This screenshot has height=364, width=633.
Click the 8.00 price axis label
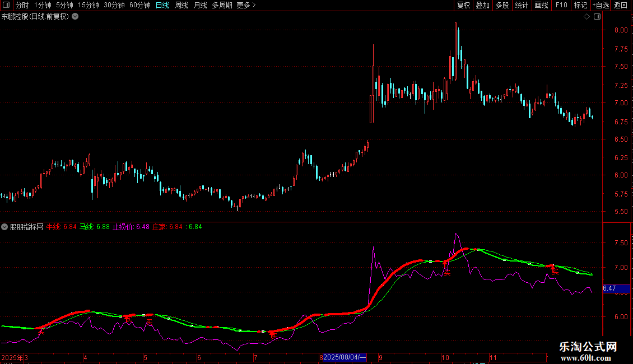pos(621,30)
